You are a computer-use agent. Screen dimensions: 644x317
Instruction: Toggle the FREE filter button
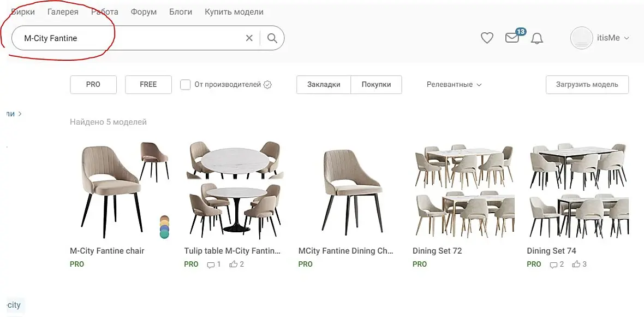[148, 85]
